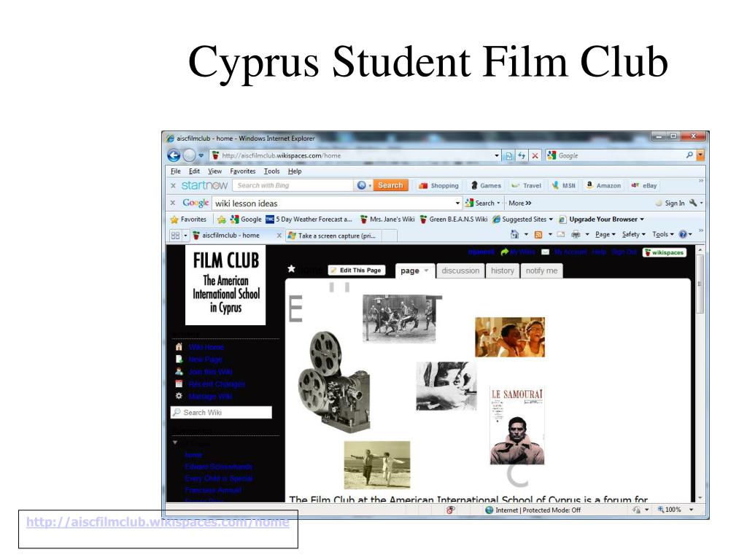Click the magnifier icon in the browser search box
Screen dimensions: 747x560
(689, 155)
